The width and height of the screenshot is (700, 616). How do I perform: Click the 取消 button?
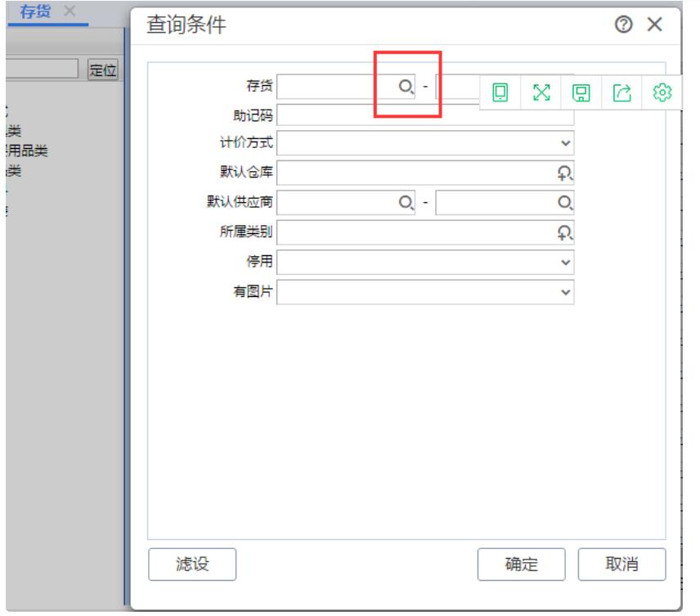(621, 564)
